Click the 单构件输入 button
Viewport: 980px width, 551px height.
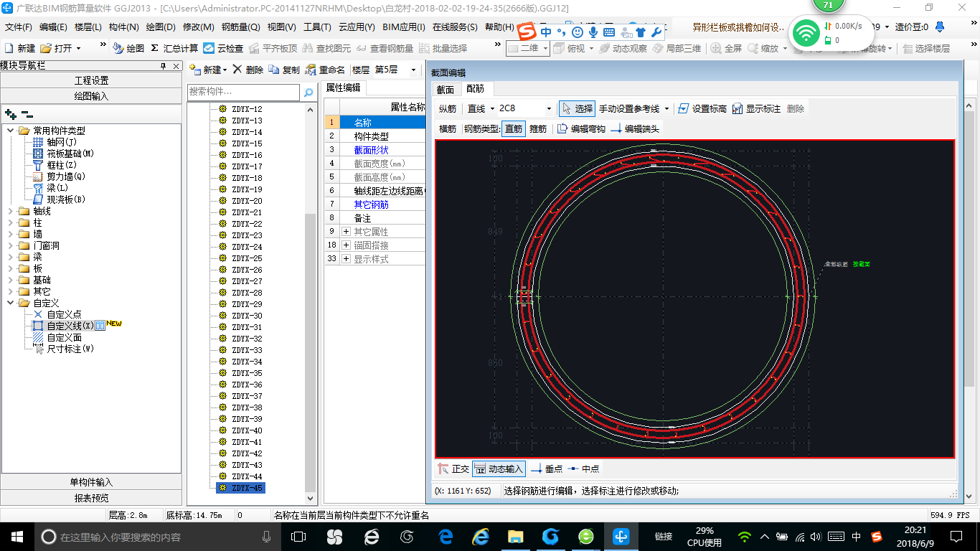[x=91, y=482]
